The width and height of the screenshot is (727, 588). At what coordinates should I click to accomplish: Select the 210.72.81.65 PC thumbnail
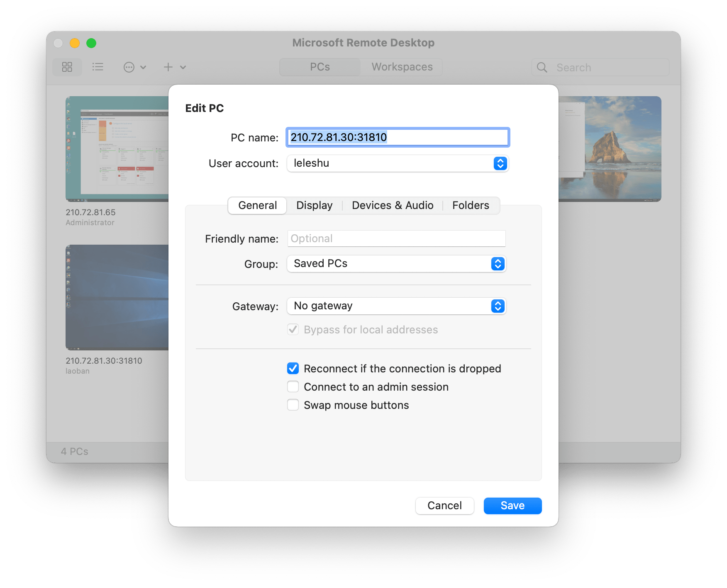click(x=117, y=149)
